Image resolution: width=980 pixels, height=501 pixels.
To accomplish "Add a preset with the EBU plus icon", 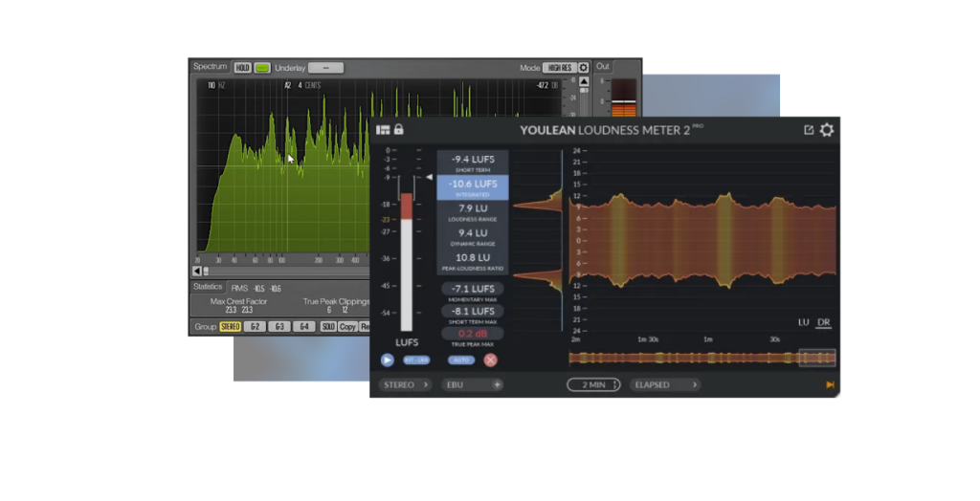I will pos(497,384).
